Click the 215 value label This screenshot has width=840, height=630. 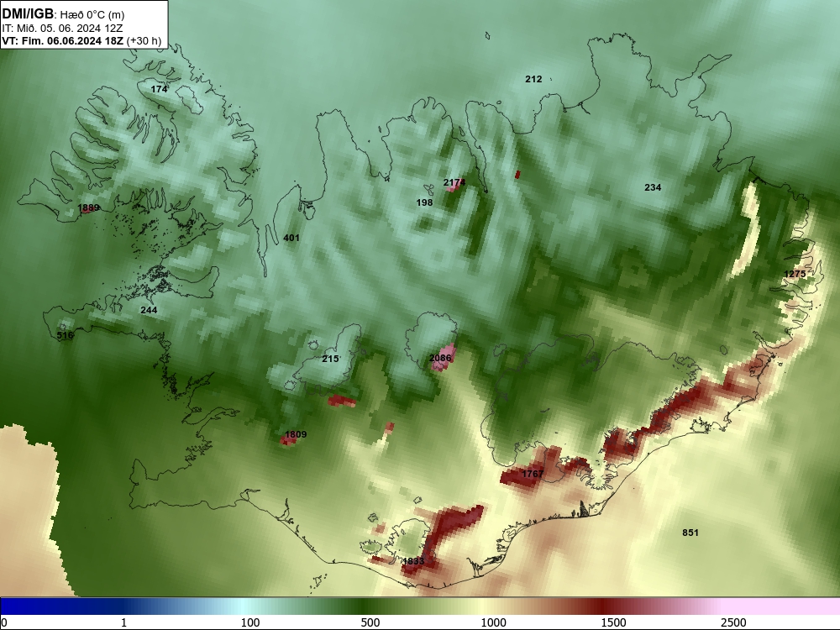coord(330,359)
